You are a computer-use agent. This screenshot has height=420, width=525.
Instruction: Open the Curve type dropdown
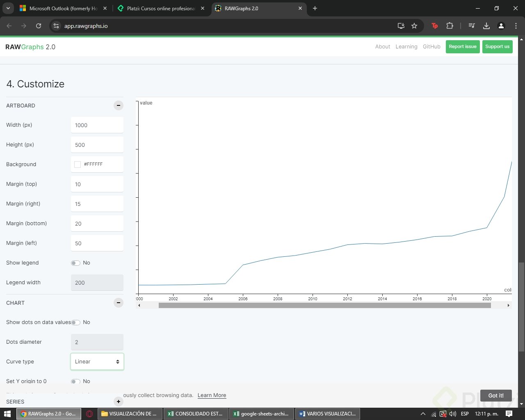tap(97, 362)
